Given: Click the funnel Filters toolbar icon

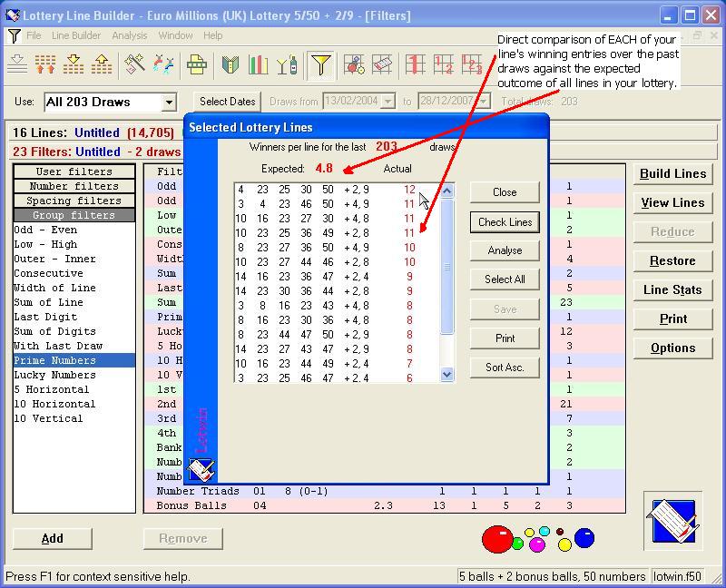Looking at the screenshot, I should point(320,64).
